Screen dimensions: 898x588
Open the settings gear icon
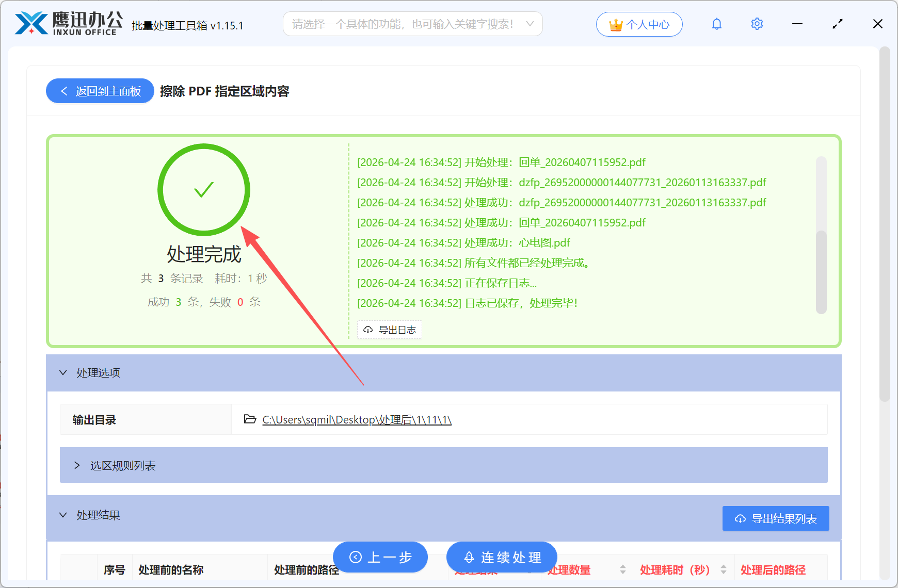757,23
